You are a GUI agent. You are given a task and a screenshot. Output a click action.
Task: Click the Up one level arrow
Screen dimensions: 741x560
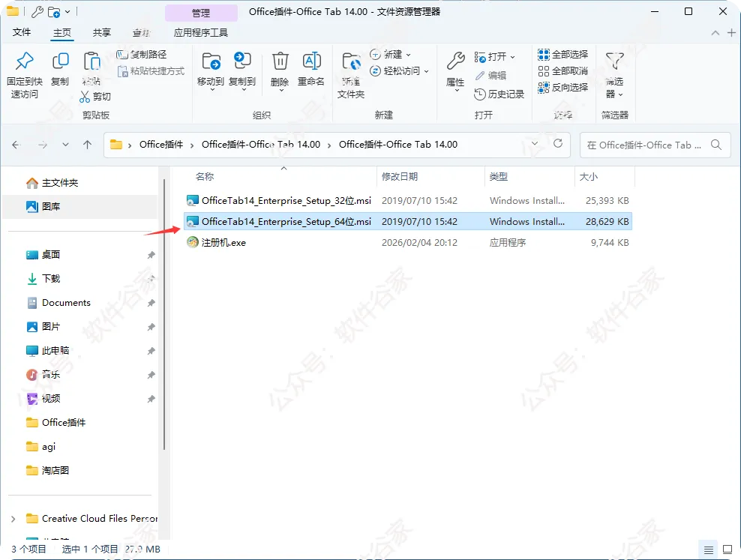(88, 145)
